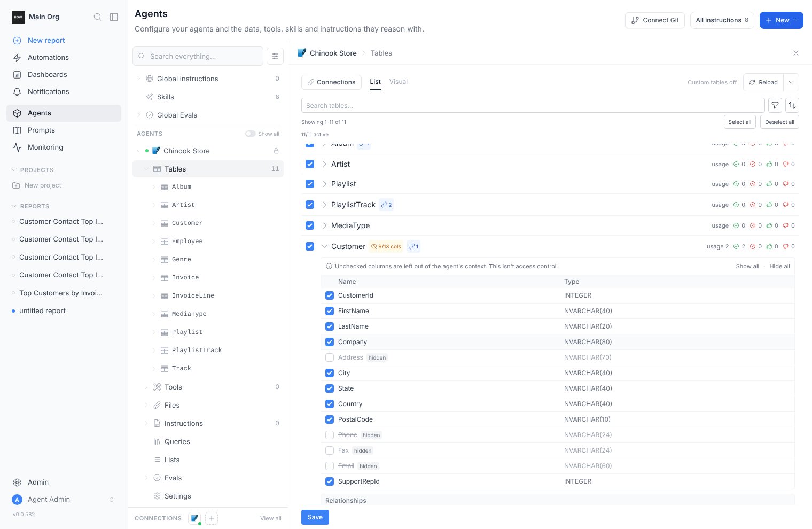Click the PlaylistTrack relationships link badge
The width and height of the screenshot is (812, 529).
(386, 205)
